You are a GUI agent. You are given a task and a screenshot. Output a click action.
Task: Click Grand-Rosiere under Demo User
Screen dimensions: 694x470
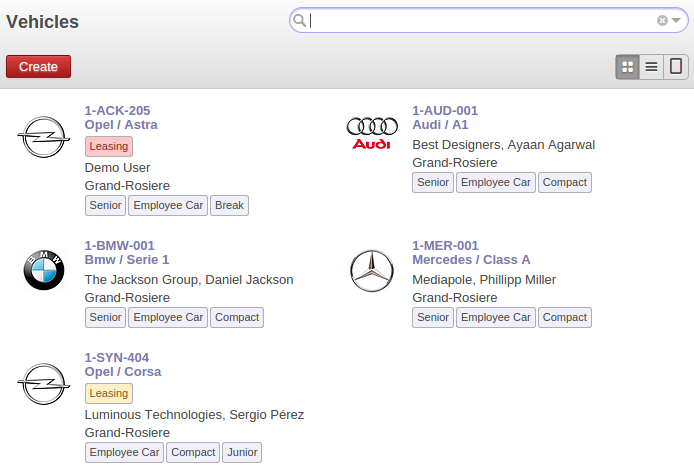(127, 186)
